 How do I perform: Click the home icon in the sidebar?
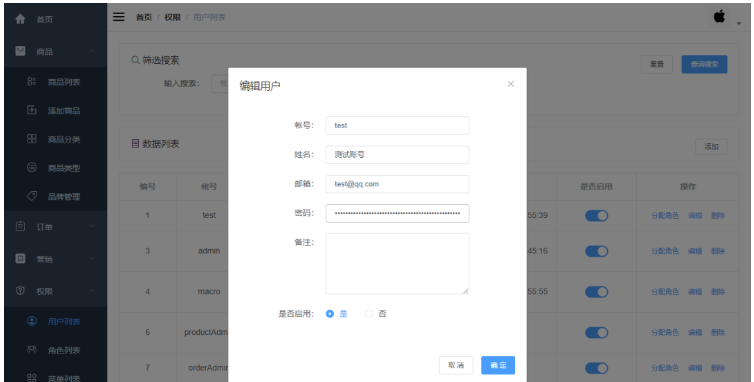coord(20,19)
